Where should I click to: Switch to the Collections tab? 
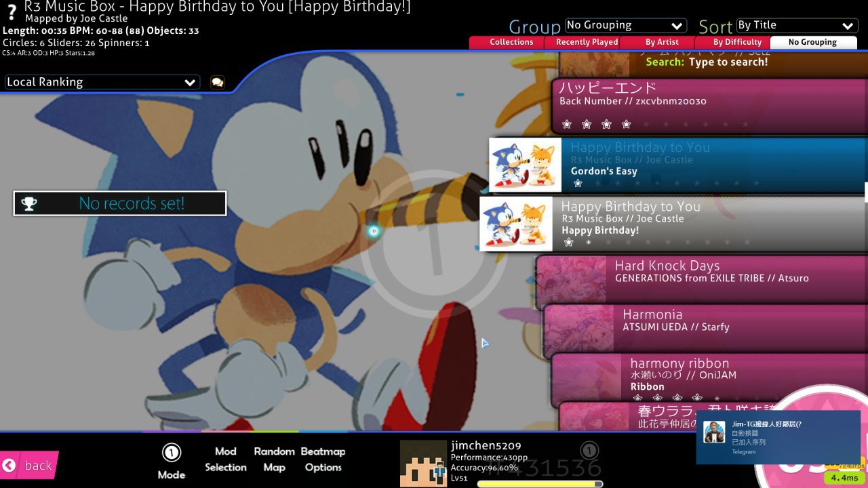tap(511, 42)
